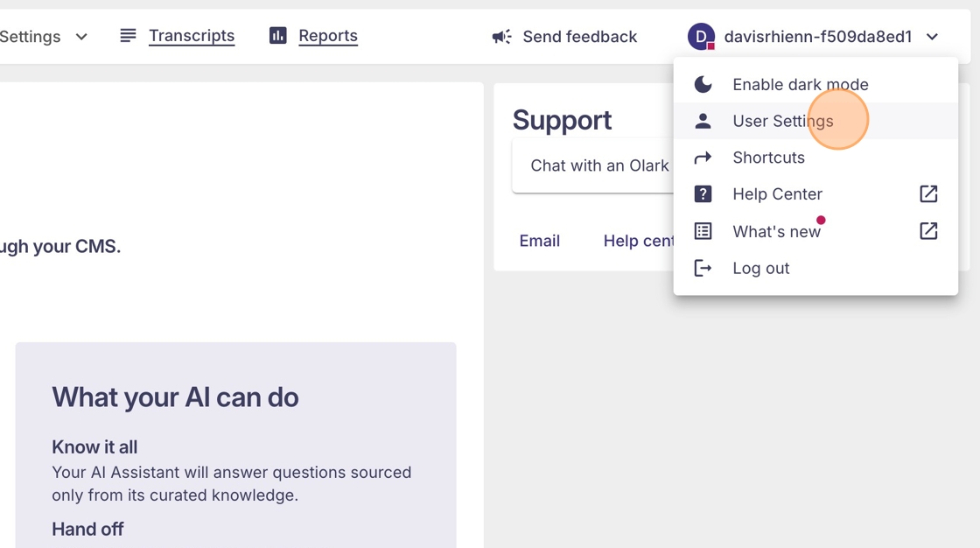Click the What's new list icon
Image resolution: width=980 pixels, height=548 pixels.
tap(703, 231)
